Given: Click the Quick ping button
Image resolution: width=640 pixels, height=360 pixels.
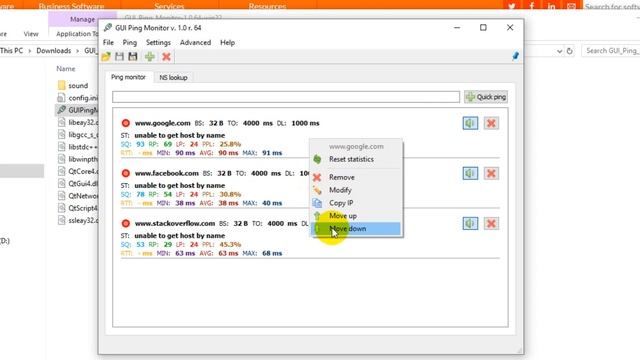Looking at the screenshot, I should (x=486, y=97).
